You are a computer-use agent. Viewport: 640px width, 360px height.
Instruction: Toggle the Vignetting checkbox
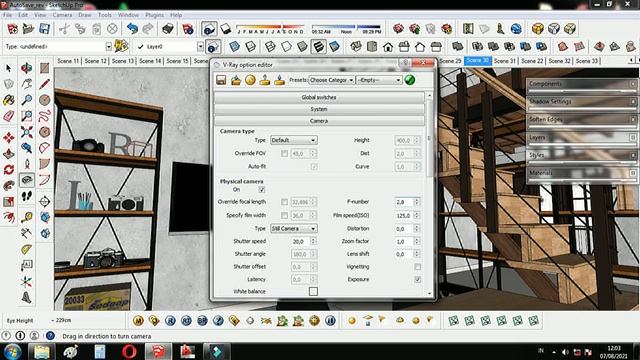click(x=418, y=267)
